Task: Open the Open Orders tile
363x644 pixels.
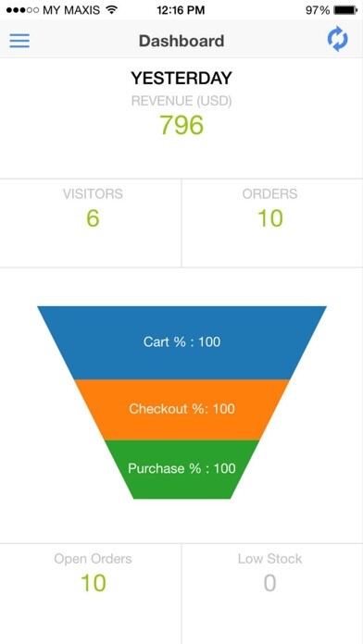Action: [x=91, y=593]
